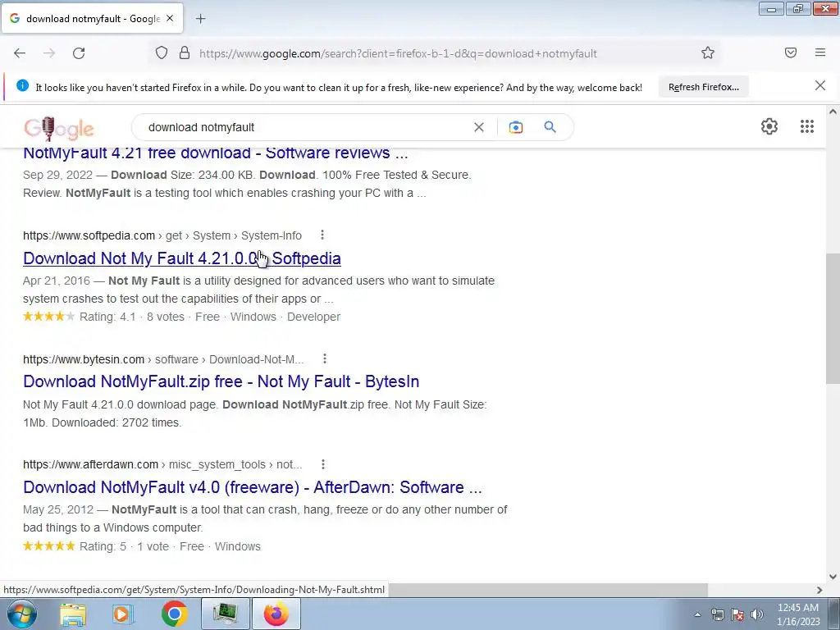
Task: Launch Google Chrome from the taskbar
Action: click(174, 614)
